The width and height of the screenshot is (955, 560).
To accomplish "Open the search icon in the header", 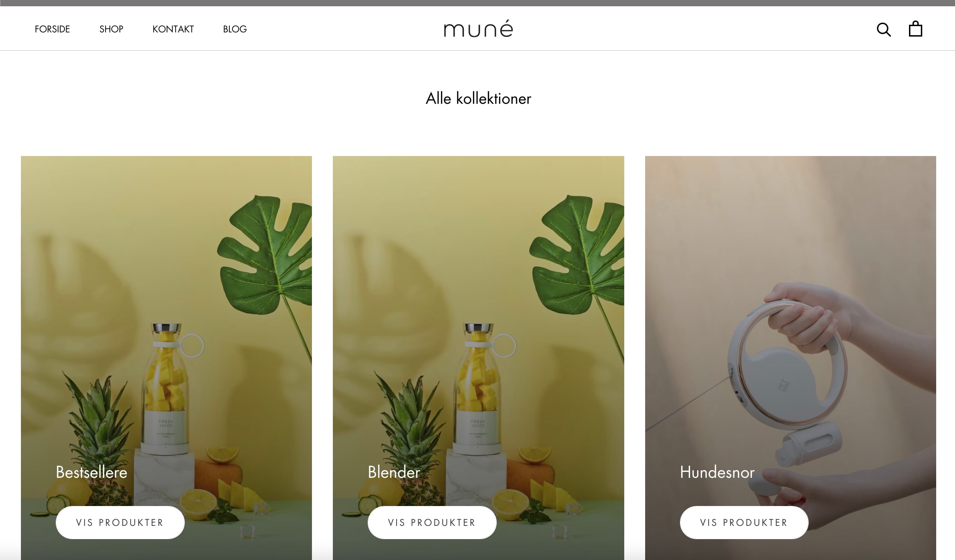I will (883, 29).
